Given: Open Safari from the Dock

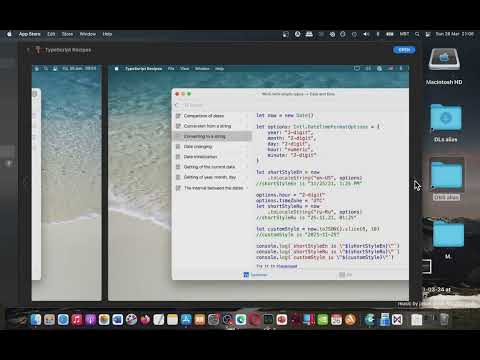Looking at the screenshot, I should coord(63,320).
